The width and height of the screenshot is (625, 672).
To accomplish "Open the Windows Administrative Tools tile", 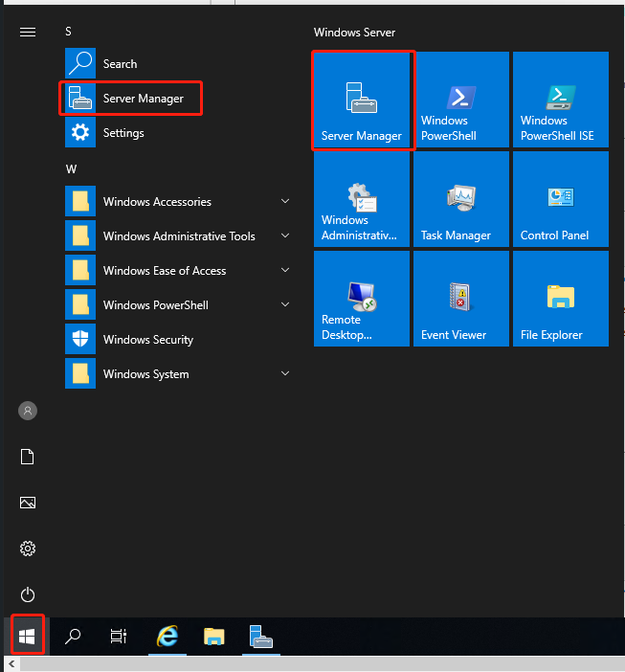I will [362, 199].
